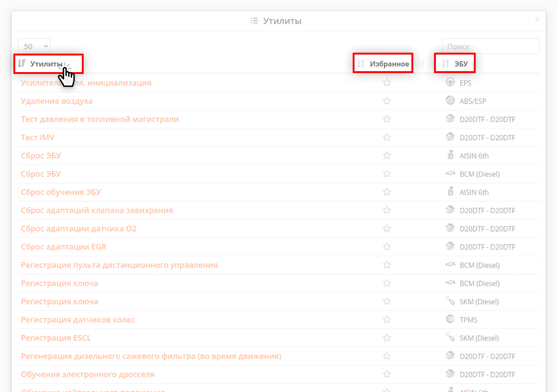Click sort arrows icon beside Утилиты header
557x392 pixels.
pyautogui.click(x=21, y=64)
